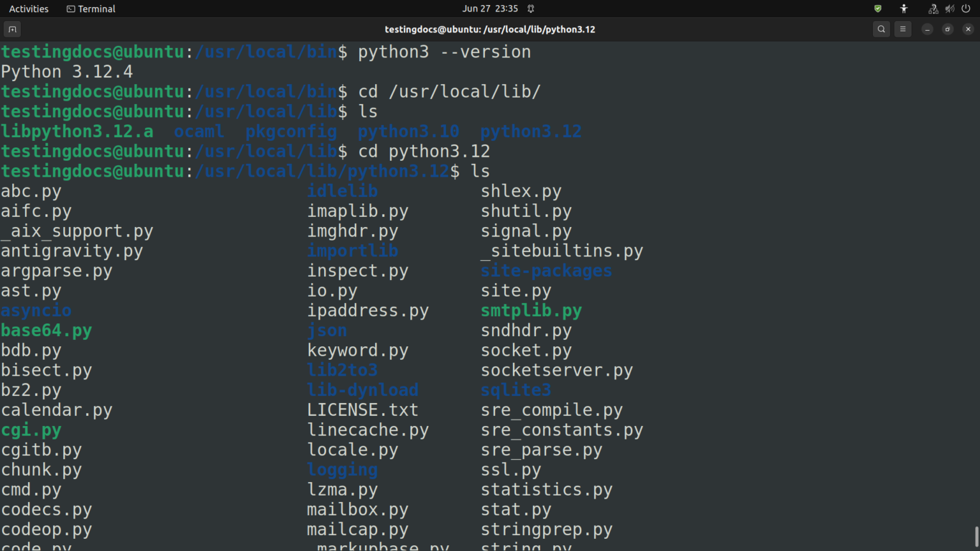Click the Terminal icon in the top bar
Viewport: 980px width, 551px height.
(x=90, y=8)
